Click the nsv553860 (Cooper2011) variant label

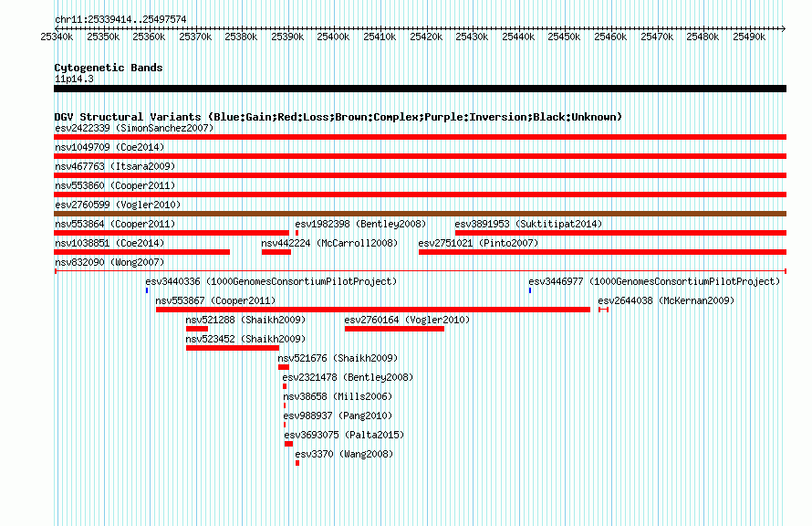point(115,185)
